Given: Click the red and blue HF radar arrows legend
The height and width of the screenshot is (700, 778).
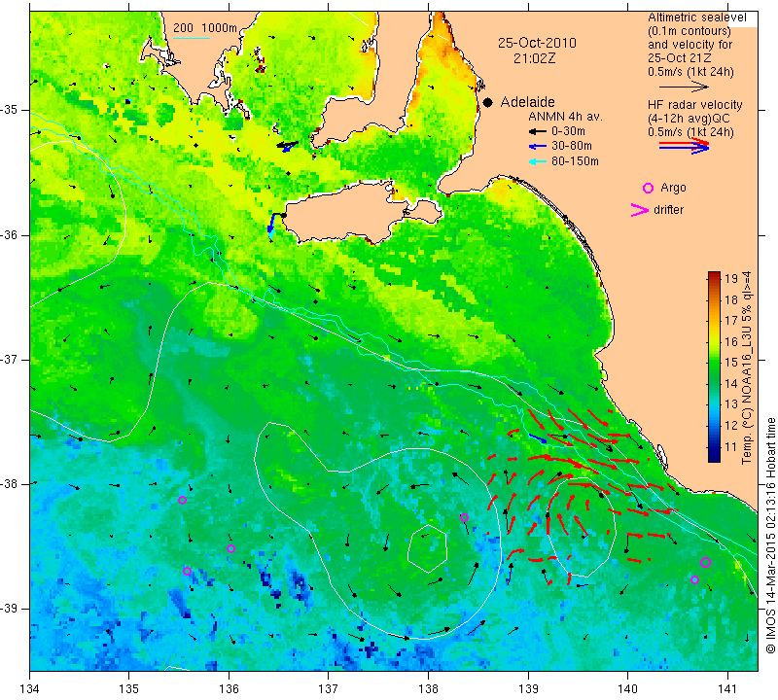Looking at the screenshot, I should pyautogui.click(x=684, y=146).
